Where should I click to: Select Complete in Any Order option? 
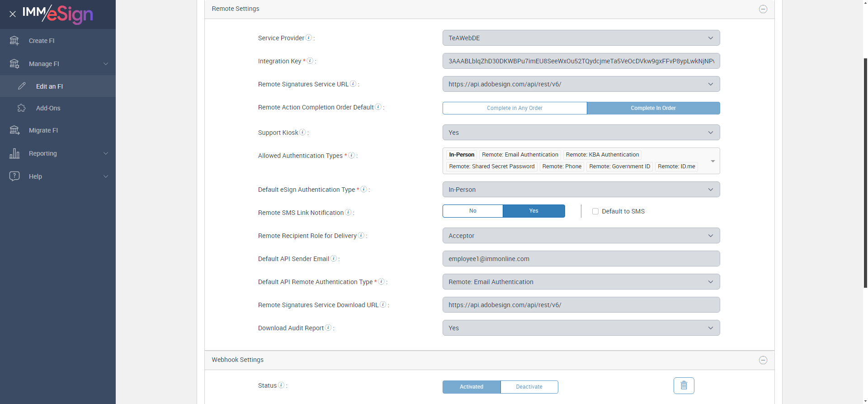click(x=514, y=108)
